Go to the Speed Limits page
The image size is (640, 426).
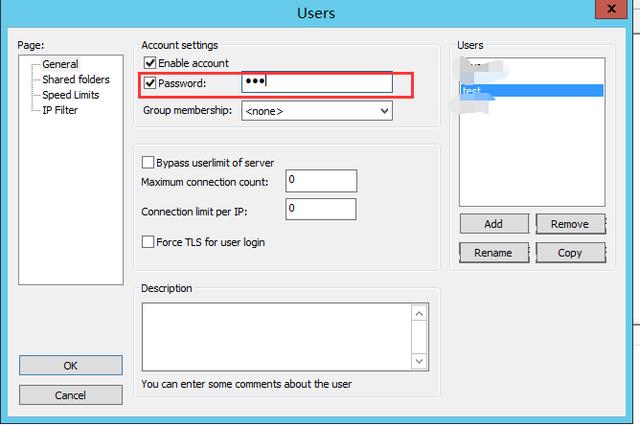[x=70, y=95]
